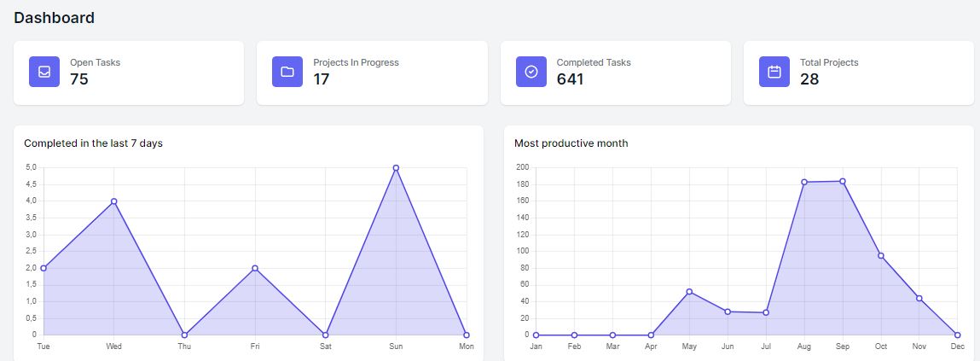
Task: Pick the Tuesday data point on weekly chart
Action: 43,268
